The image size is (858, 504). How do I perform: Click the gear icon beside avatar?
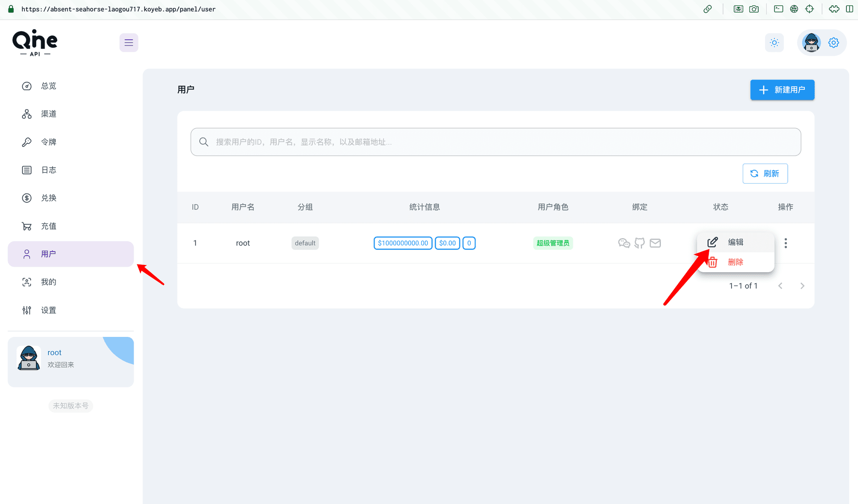tap(833, 42)
